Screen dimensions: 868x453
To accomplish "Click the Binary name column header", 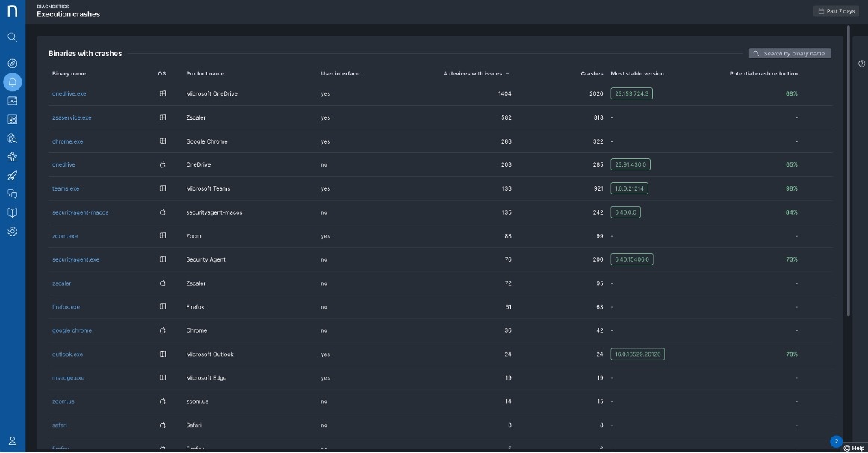I will (x=69, y=74).
